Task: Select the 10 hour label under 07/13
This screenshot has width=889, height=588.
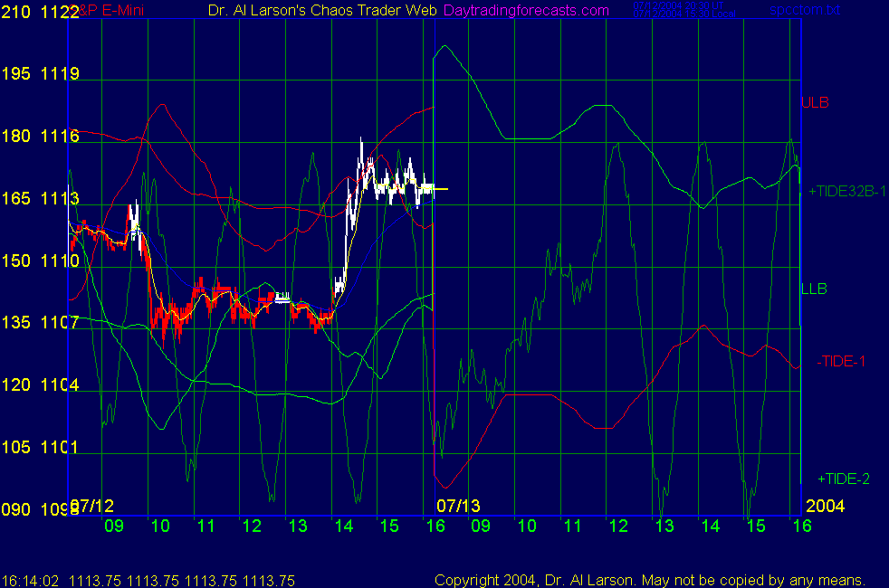Action: click(x=527, y=526)
